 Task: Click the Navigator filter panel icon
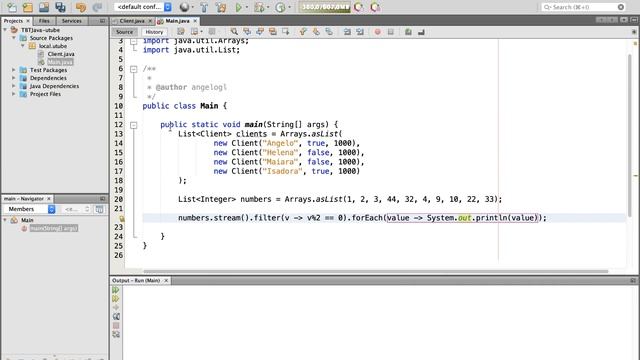[99, 209]
